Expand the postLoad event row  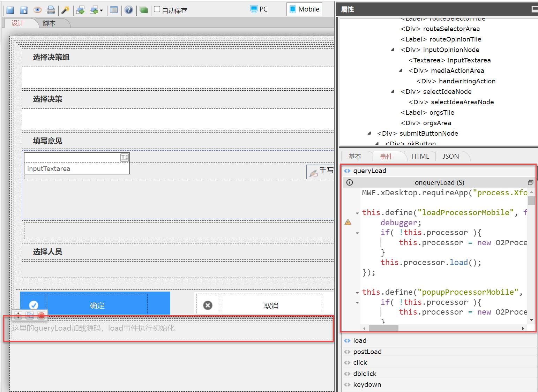[x=367, y=352]
